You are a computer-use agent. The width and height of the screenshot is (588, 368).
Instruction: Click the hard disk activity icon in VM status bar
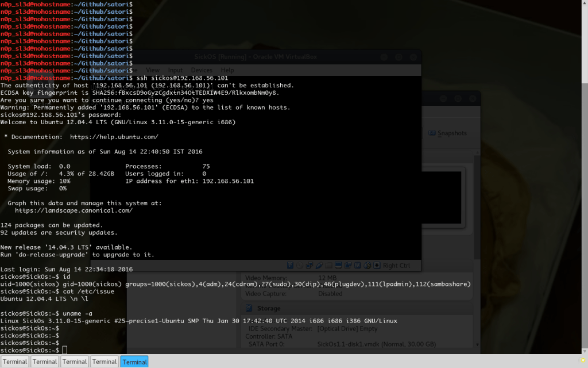point(290,265)
